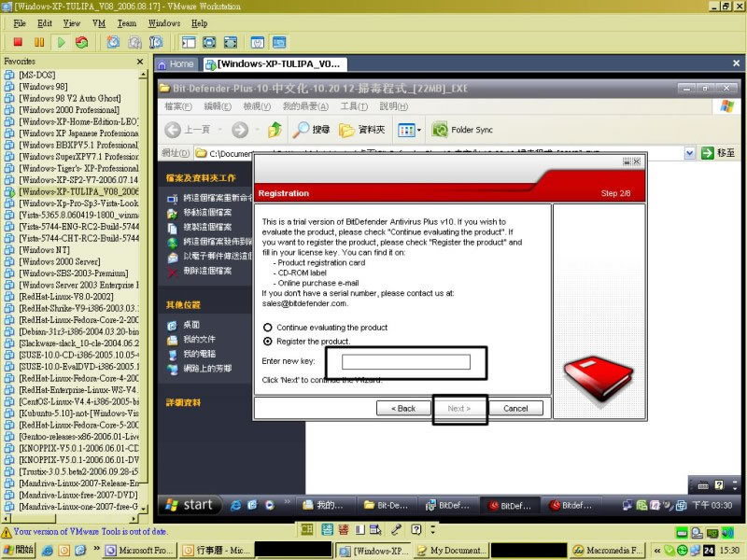Screen dimensions: 747x560
Task: Open the VMware Team menu
Action: [x=127, y=23]
